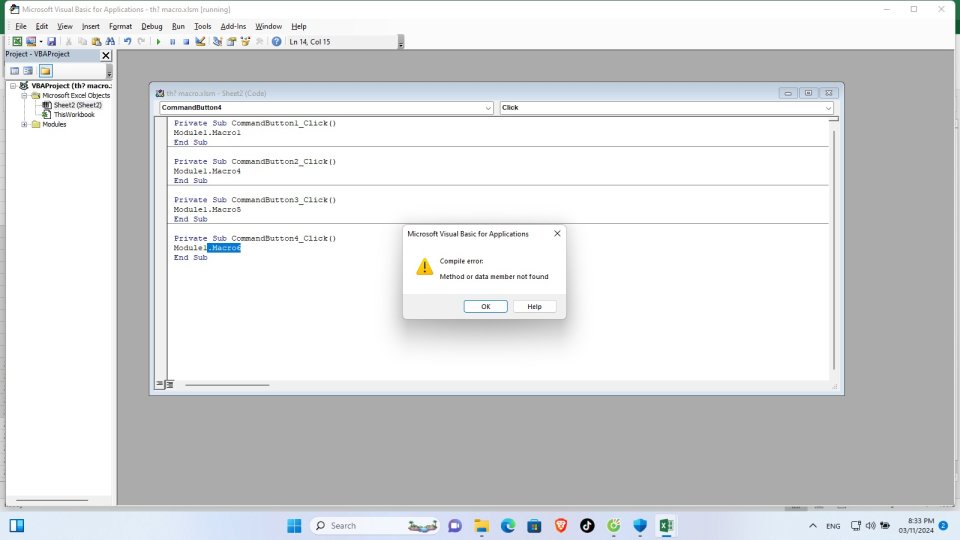Expand the Modules folder in project tree
This screenshot has height=540, width=960.
point(24,125)
